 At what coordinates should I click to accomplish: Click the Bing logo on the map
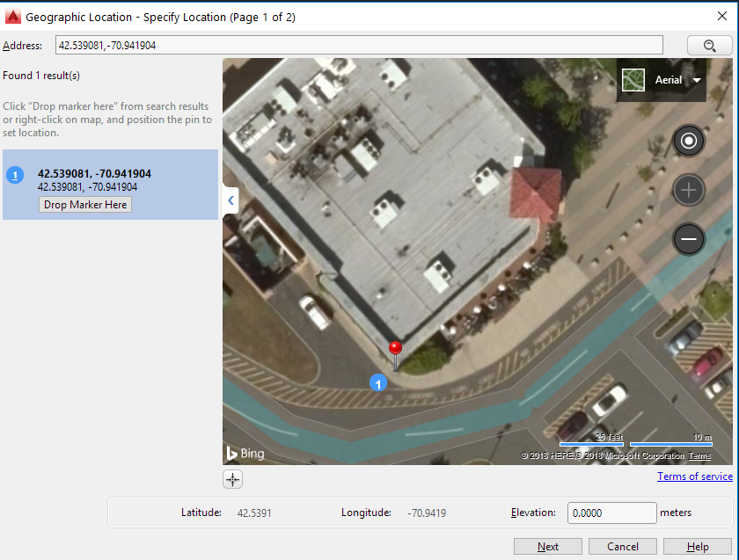pos(245,453)
